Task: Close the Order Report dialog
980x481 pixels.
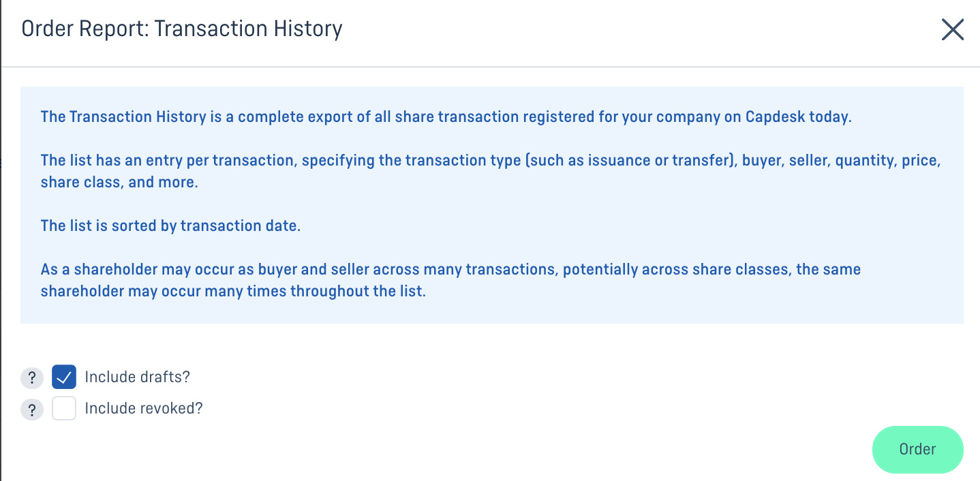Action: tap(952, 29)
